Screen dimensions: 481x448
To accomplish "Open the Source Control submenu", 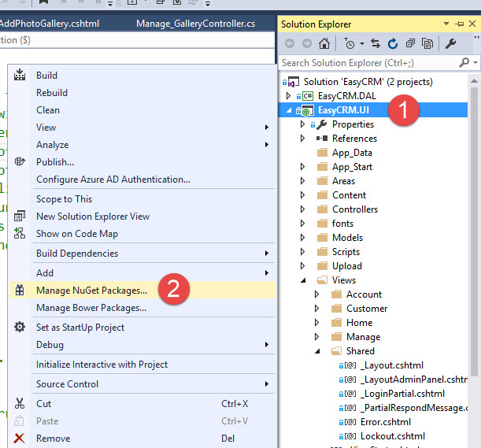I will click(x=143, y=384).
